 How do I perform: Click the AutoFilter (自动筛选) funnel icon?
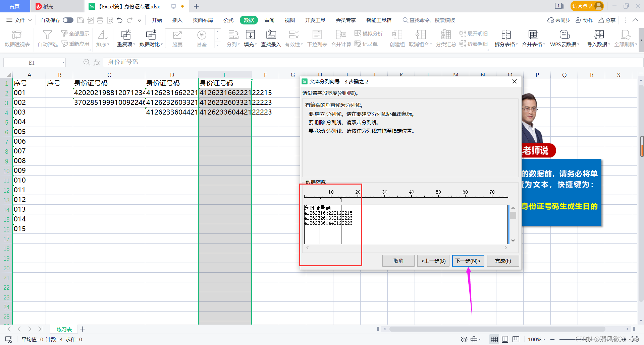click(x=47, y=34)
